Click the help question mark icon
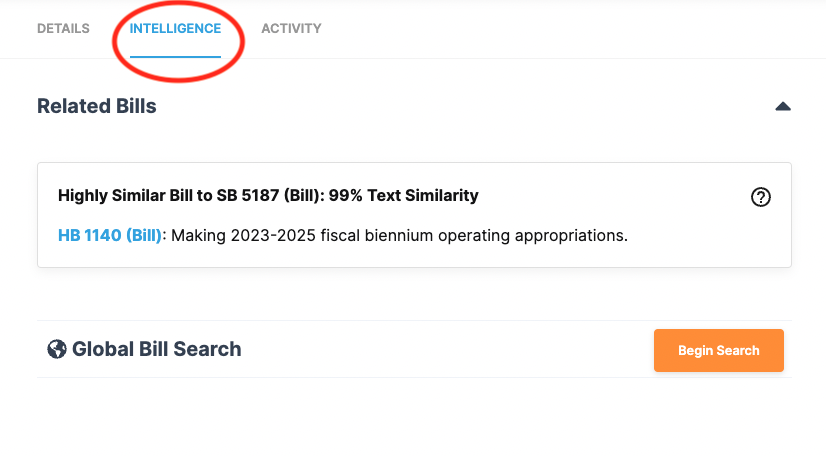The width and height of the screenshot is (826, 456). pyautogui.click(x=760, y=197)
